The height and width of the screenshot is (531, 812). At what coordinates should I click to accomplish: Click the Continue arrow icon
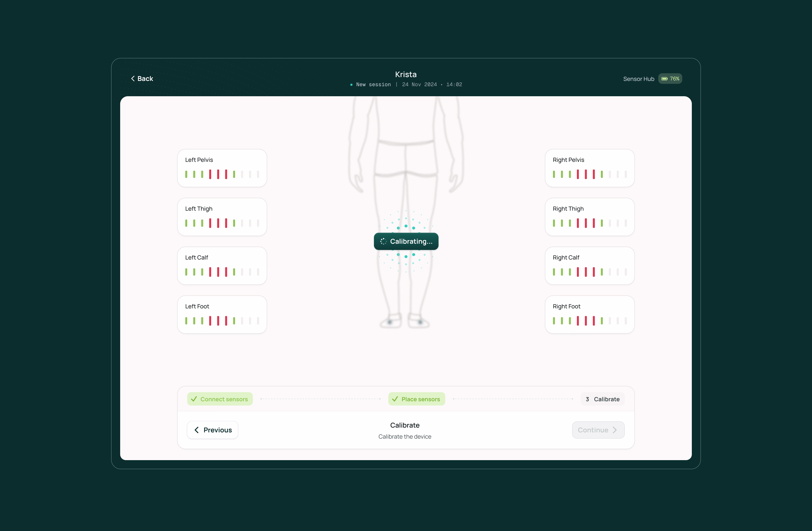tap(615, 430)
